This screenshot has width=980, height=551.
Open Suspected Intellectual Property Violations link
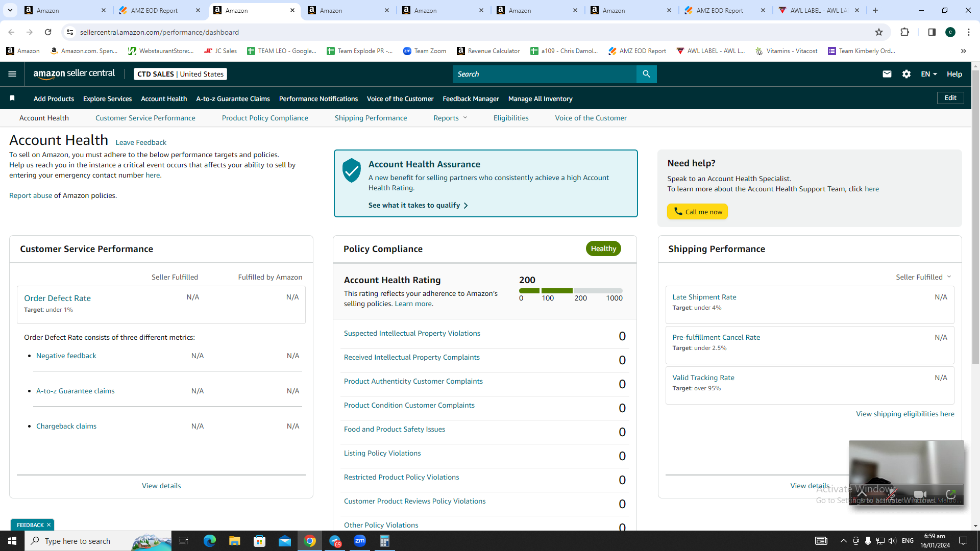coord(412,333)
